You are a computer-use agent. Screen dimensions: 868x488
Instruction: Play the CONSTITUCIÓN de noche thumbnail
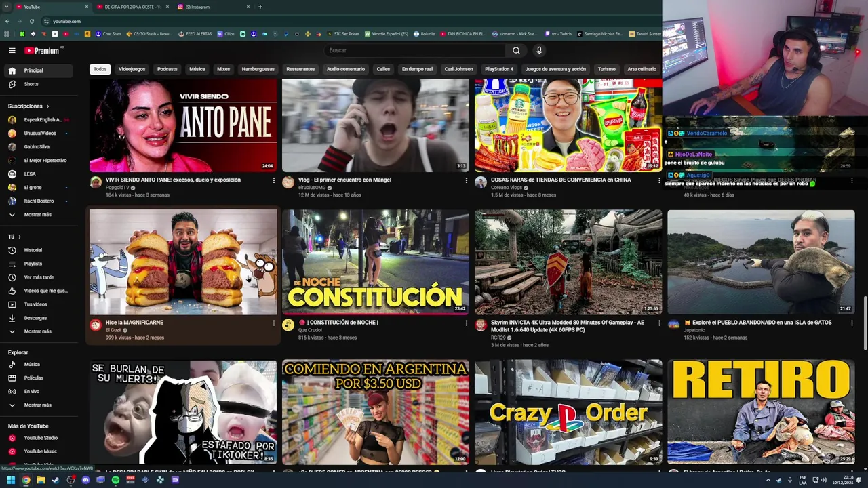coord(375,262)
